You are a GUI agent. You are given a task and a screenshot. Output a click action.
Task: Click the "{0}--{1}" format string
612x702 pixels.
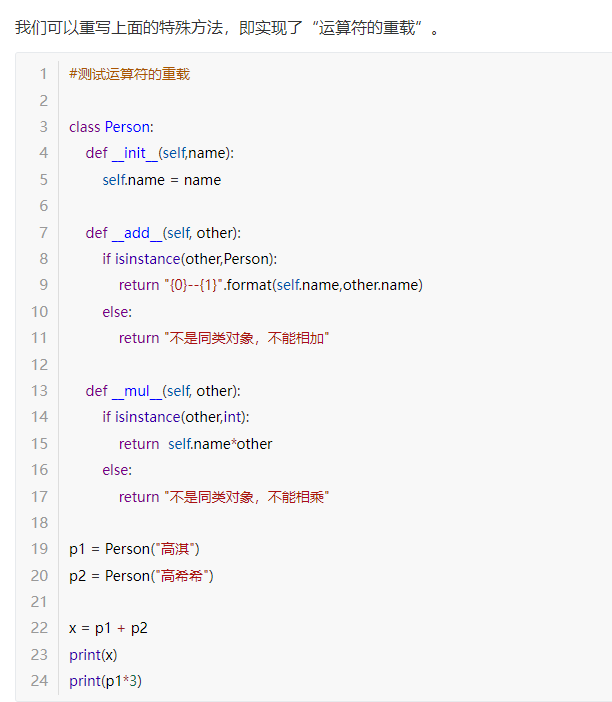(193, 285)
